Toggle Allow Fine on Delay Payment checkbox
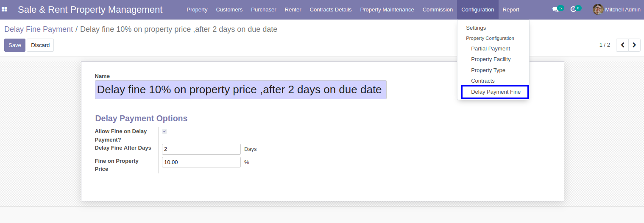 [x=164, y=131]
